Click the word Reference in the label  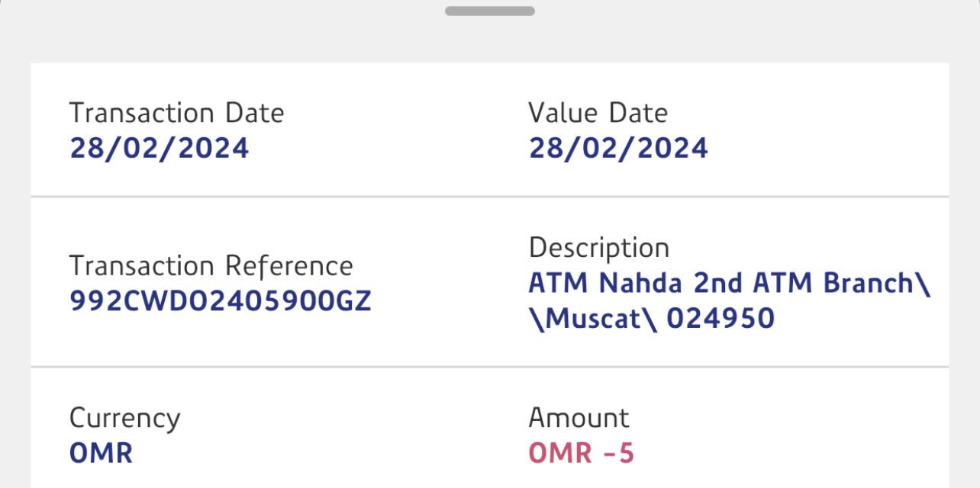click(289, 266)
